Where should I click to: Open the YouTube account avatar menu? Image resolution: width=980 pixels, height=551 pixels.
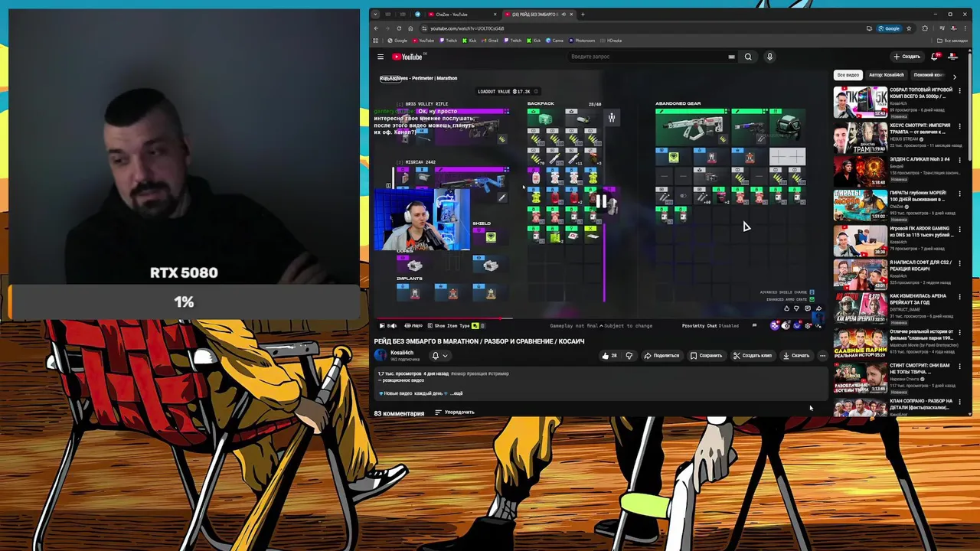click(x=952, y=57)
